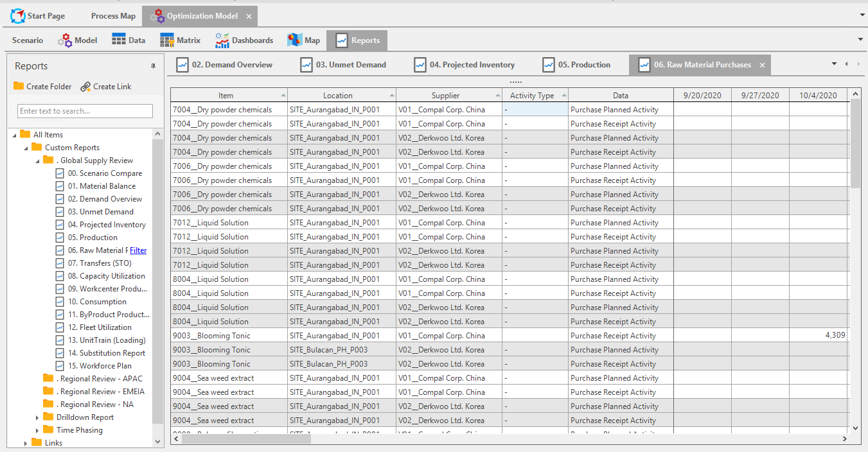The width and height of the screenshot is (868, 452).
Task: Select the Reports tab
Action: pyautogui.click(x=357, y=40)
